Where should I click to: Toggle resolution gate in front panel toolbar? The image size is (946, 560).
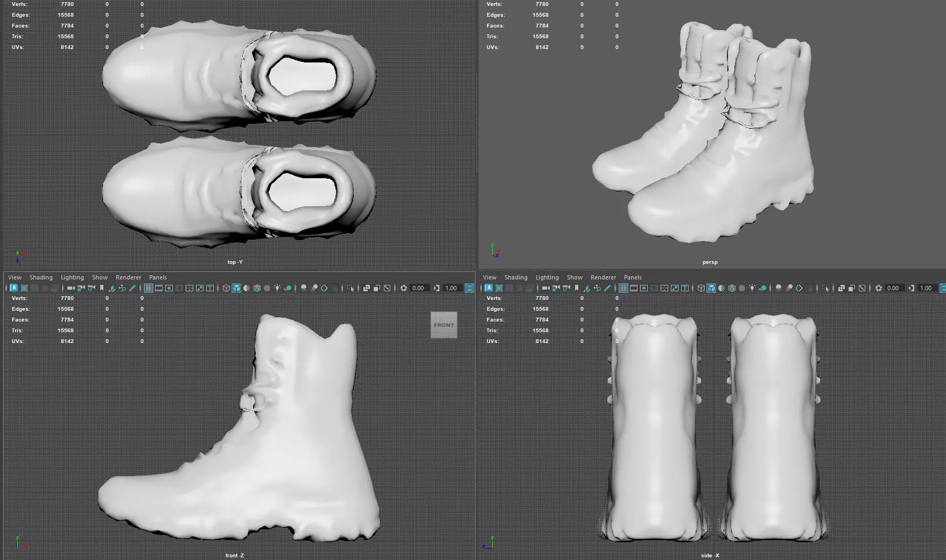click(169, 288)
